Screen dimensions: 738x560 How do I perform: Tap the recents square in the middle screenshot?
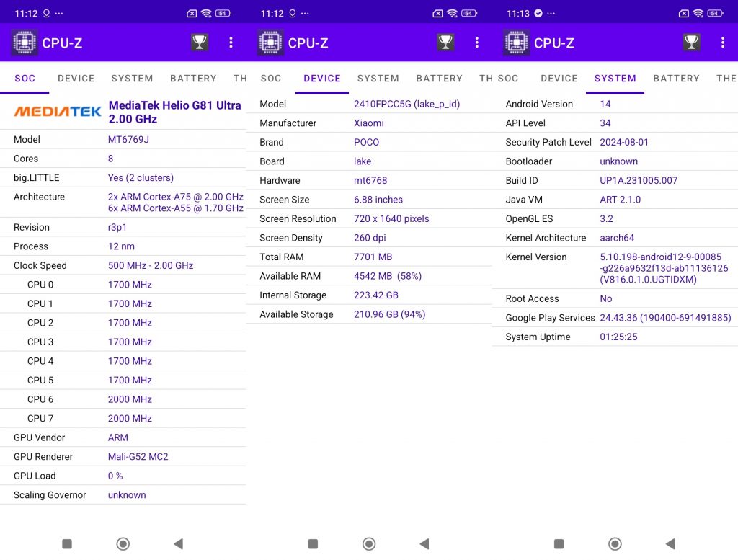click(313, 544)
